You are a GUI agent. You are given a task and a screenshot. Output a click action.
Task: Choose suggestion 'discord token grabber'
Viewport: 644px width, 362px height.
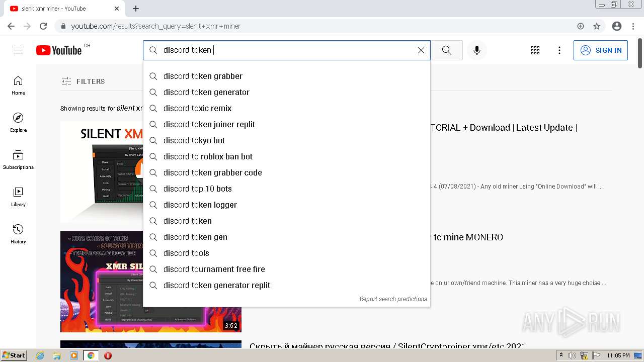[287, 76]
